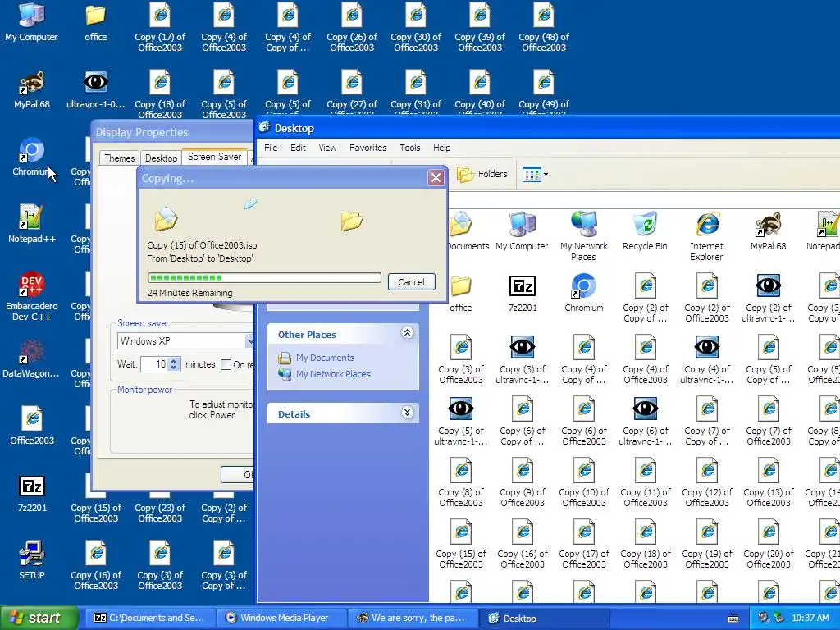Select Copy (15) of Office2003 in window
This screenshot has height=630, width=840.
click(461, 545)
